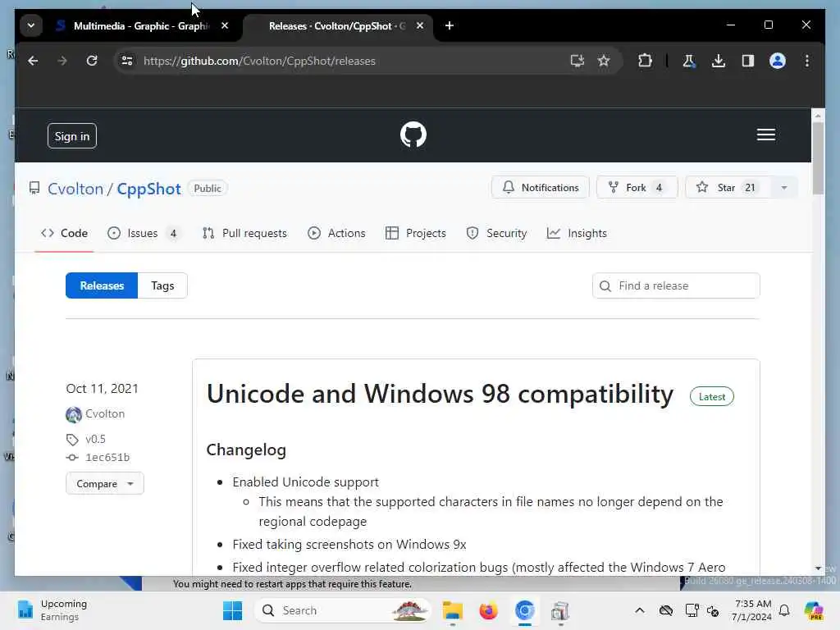Open the Code tab
840x630 pixels.
tap(64, 234)
